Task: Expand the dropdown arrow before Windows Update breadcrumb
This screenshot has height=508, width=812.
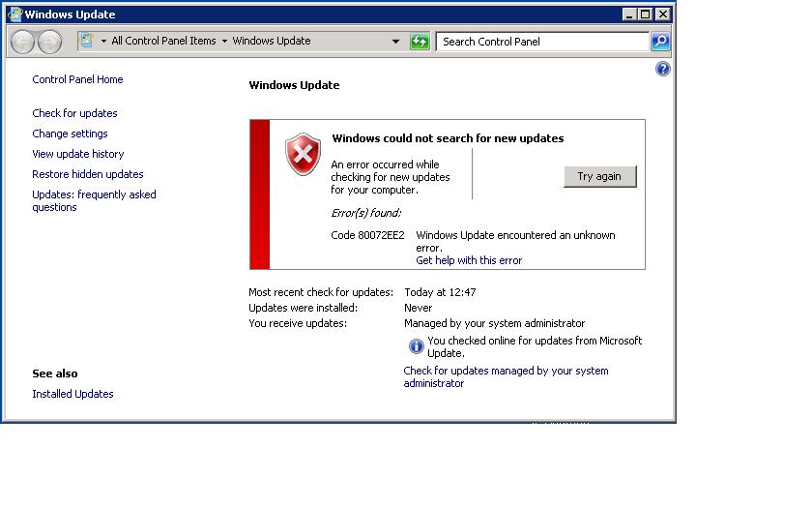Action: [x=224, y=41]
